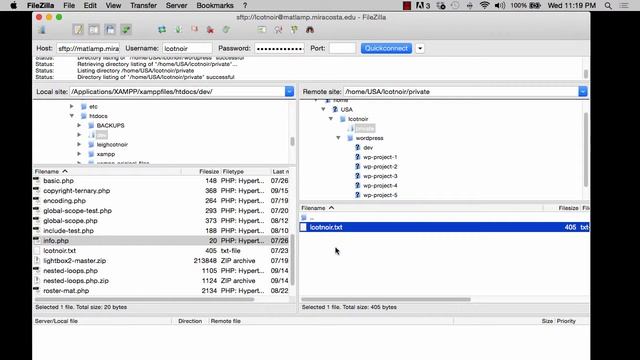Open the remote parent directory '..' entry
This screenshot has width=640, height=360.
tap(444, 218)
